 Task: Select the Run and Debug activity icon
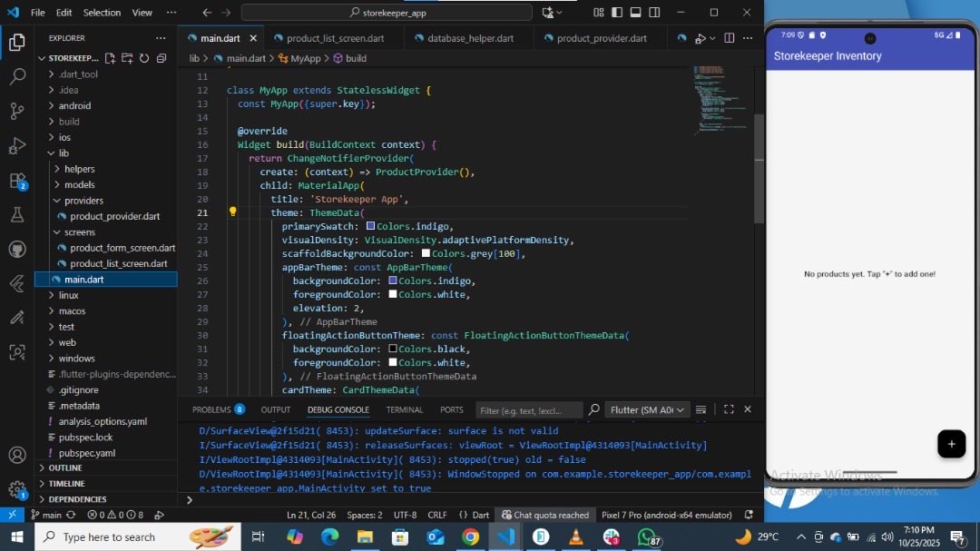click(x=15, y=145)
